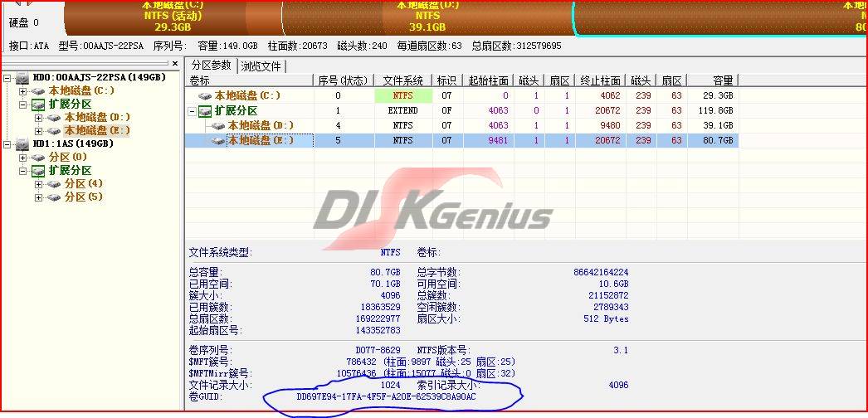Image resolution: width=868 pixels, height=418 pixels.
Task: Collapse the HD0:00AAJS-22PSA disk node
Action: pos(7,78)
